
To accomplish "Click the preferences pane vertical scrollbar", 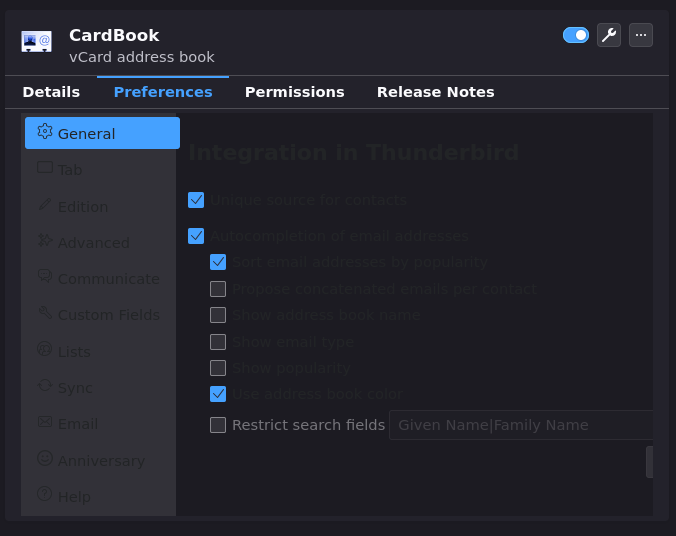I will pos(649,462).
